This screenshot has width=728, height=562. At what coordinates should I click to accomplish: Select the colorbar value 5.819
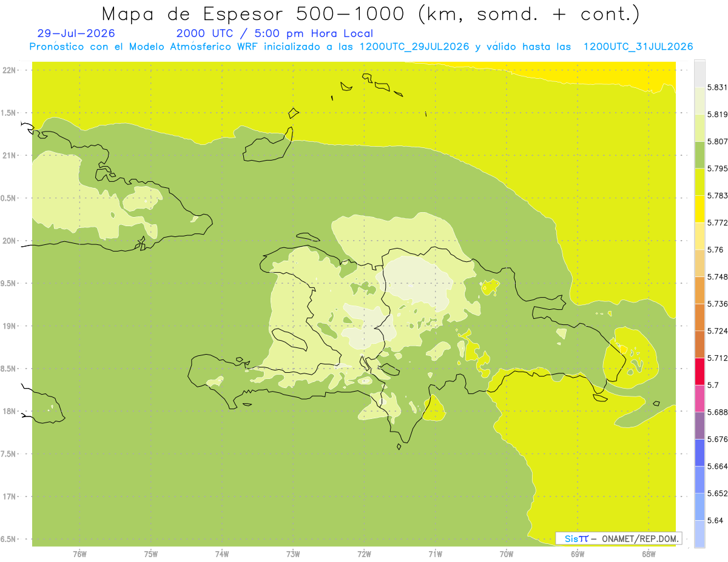(x=717, y=114)
